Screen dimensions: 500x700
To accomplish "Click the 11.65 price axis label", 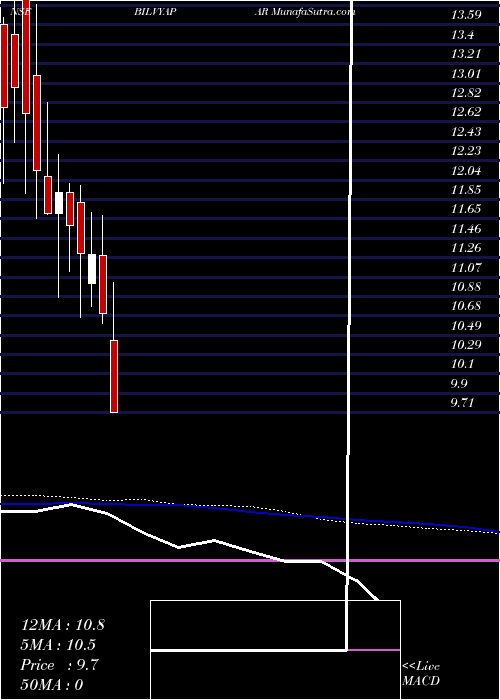I will click(466, 208).
